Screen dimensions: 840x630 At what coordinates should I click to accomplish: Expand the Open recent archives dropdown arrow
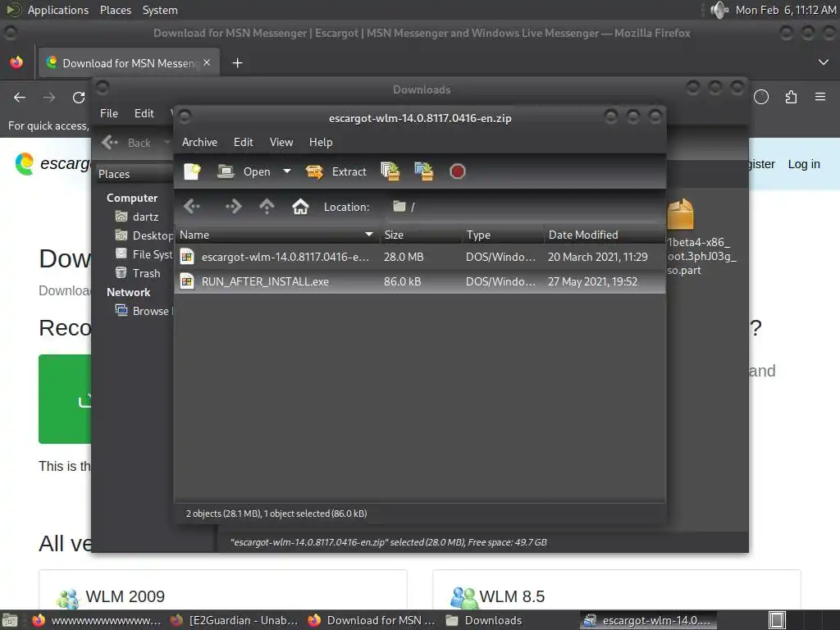[x=287, y=171]
